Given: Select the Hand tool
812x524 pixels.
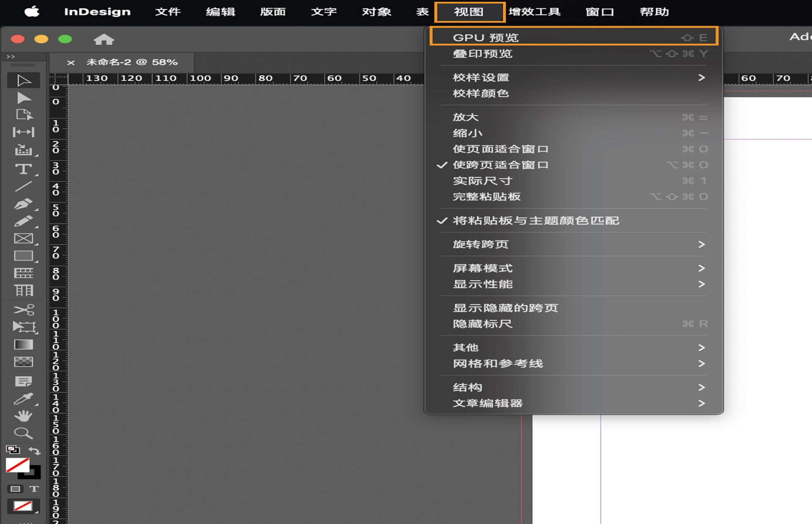Looking at the screenshot, I should point(24,416).
